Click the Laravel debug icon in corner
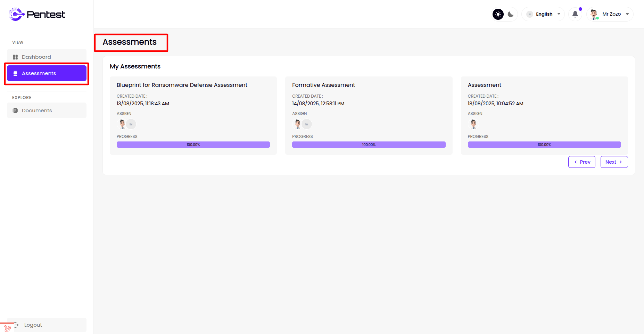This screenshot has height=334, width=644. 7,328
